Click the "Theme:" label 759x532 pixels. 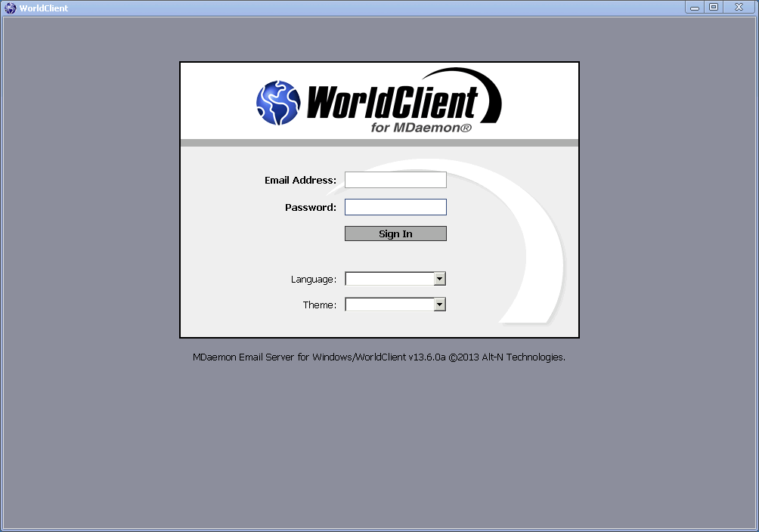320,305
